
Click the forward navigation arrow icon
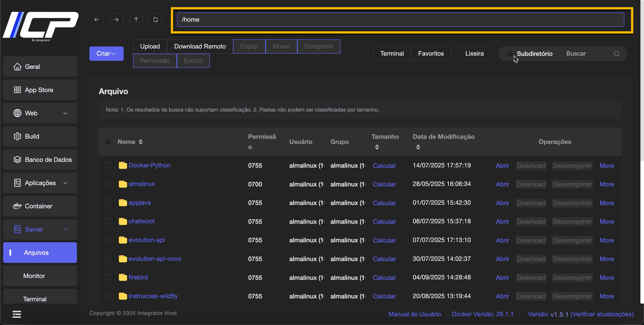[x=116, y=19]
